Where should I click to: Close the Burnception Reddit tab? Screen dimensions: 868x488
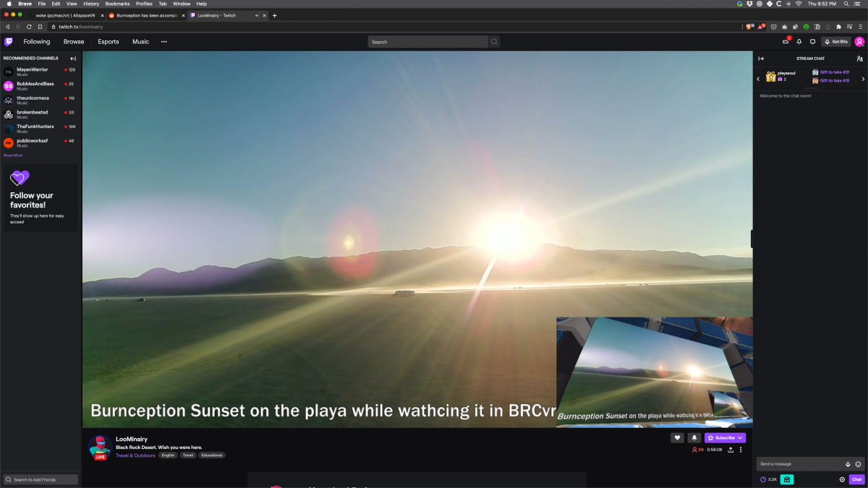(x=182, y=15)
